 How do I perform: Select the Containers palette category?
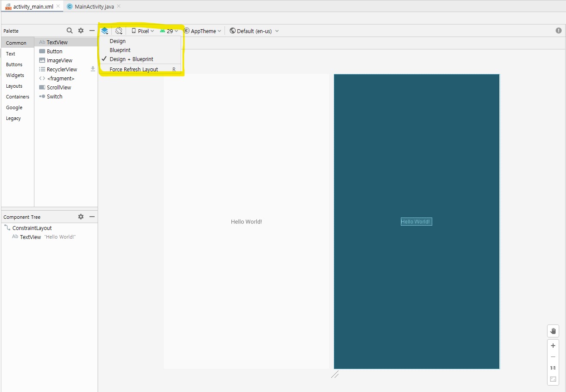point(18,97)
